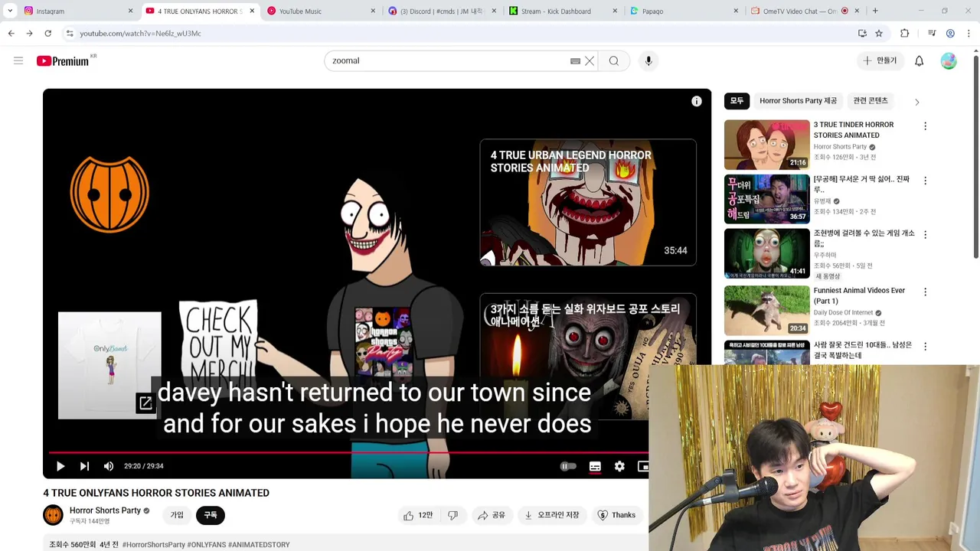Start voice search with the microphone
Screen dimensions: 980x551
click(648, 61)
